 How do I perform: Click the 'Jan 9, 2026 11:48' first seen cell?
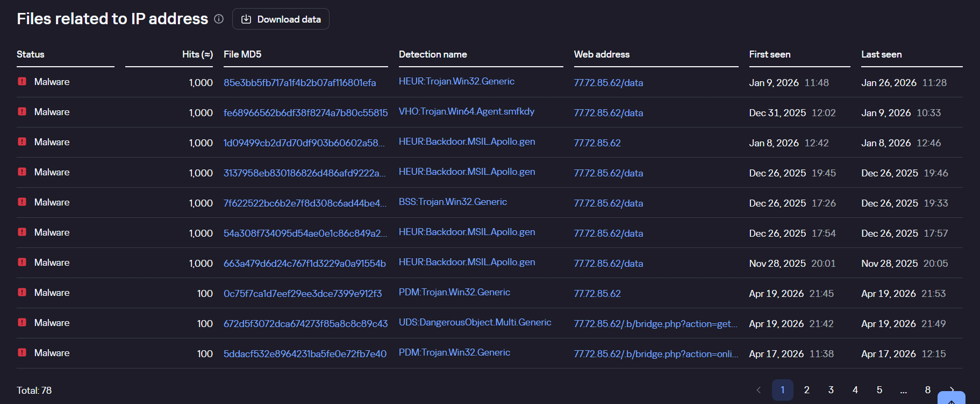(789, 82)
